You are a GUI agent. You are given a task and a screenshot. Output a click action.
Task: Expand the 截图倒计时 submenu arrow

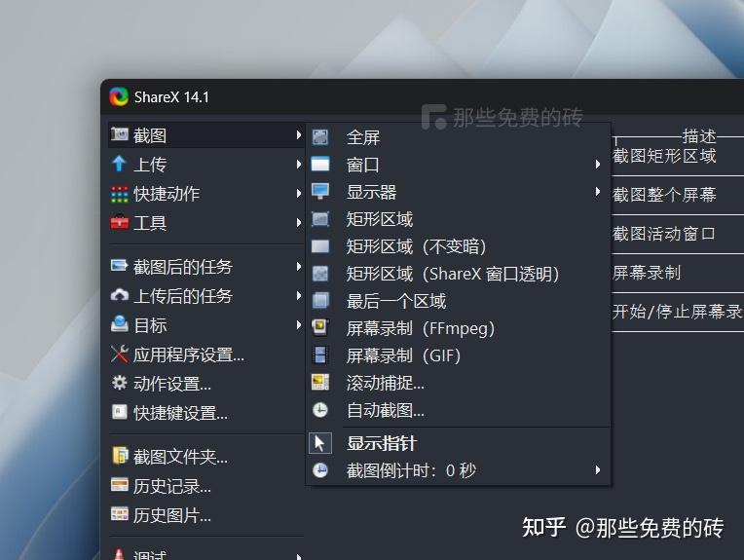pos(598,469)
